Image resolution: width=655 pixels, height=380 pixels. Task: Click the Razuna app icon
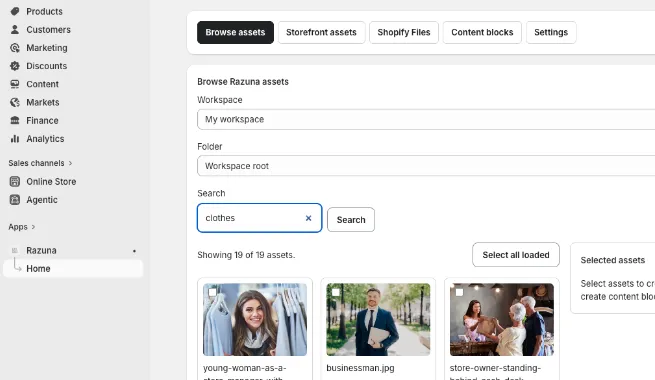[15, 251]
